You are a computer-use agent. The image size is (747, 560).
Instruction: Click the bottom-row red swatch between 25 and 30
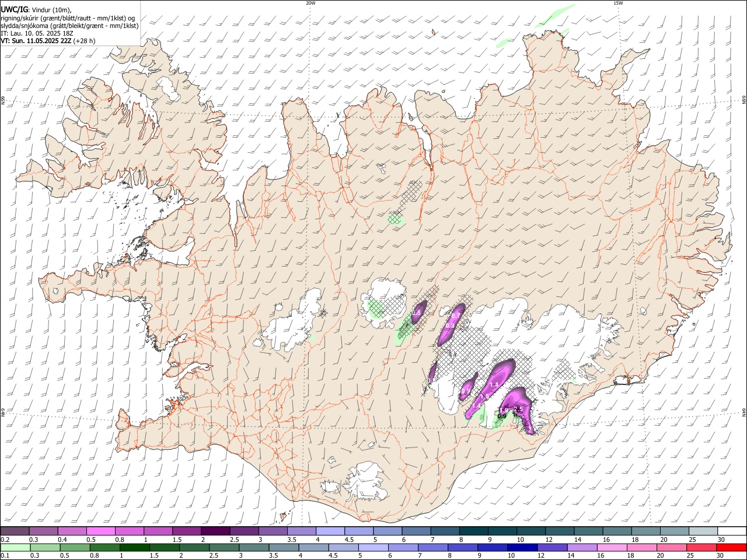tap(702, 547)
